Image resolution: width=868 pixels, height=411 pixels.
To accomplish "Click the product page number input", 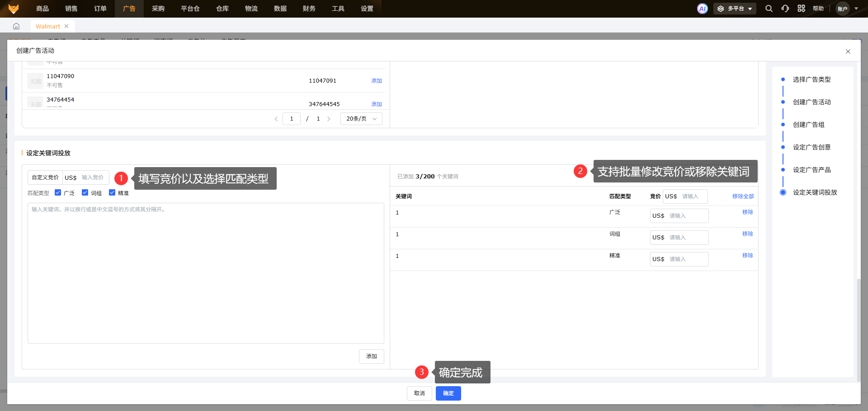I will tap(292, 119).
